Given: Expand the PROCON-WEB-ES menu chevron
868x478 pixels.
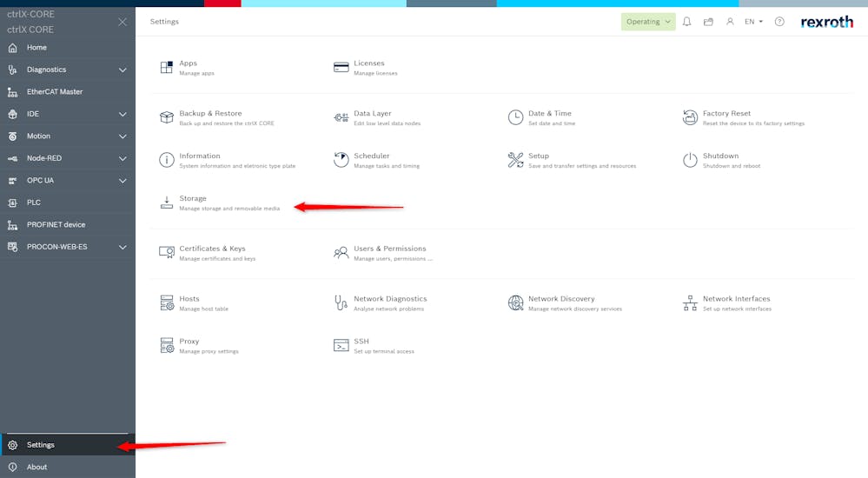Looking at the screenshot, I should pyautogui.click(x=123, y=247).
